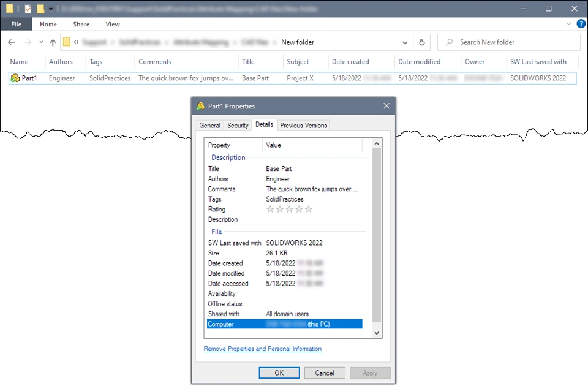Go up one folder level arrow

(x=53, y=42)
